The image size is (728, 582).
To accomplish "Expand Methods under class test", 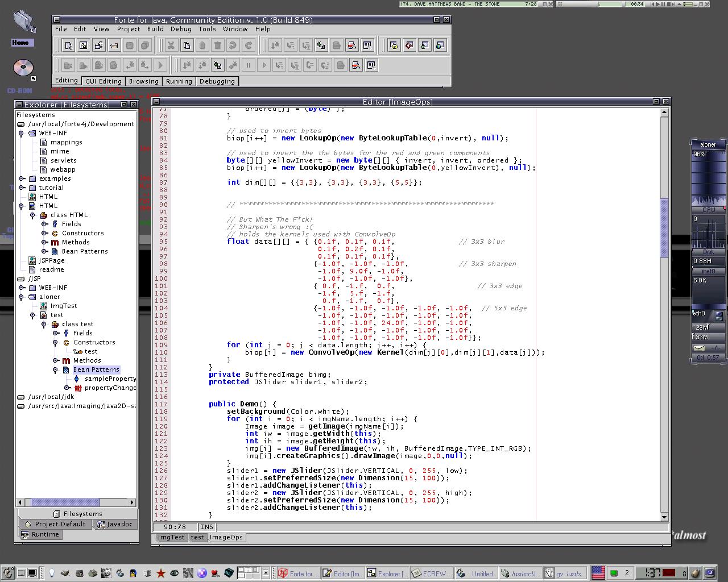I will pos(56,360).
